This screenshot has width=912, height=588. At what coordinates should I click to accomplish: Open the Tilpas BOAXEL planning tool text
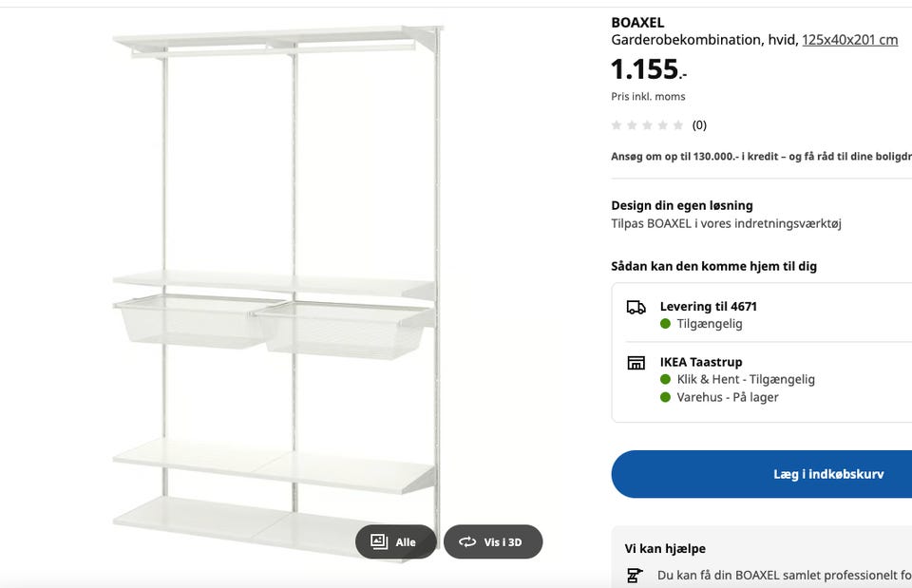pyautogui.click(x=726, y=224)
